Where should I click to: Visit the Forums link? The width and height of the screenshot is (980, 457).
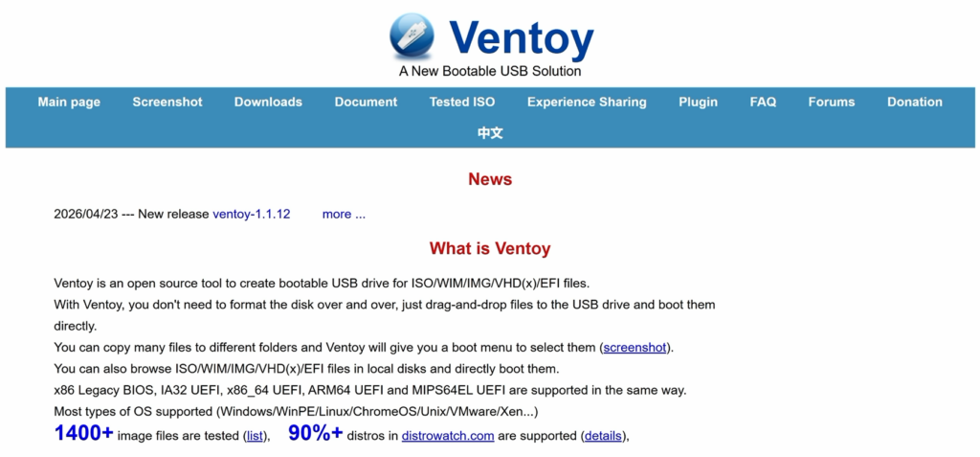tap(832, 103)
